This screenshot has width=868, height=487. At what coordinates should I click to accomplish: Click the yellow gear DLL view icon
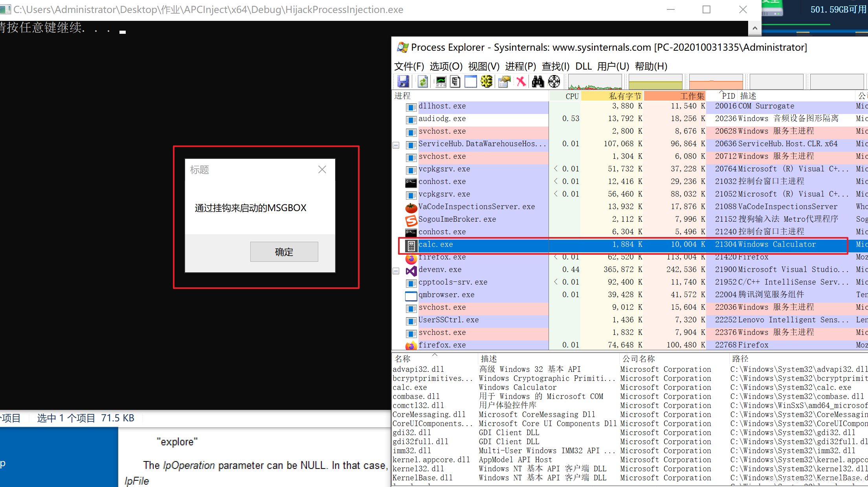tap(486, 81)
